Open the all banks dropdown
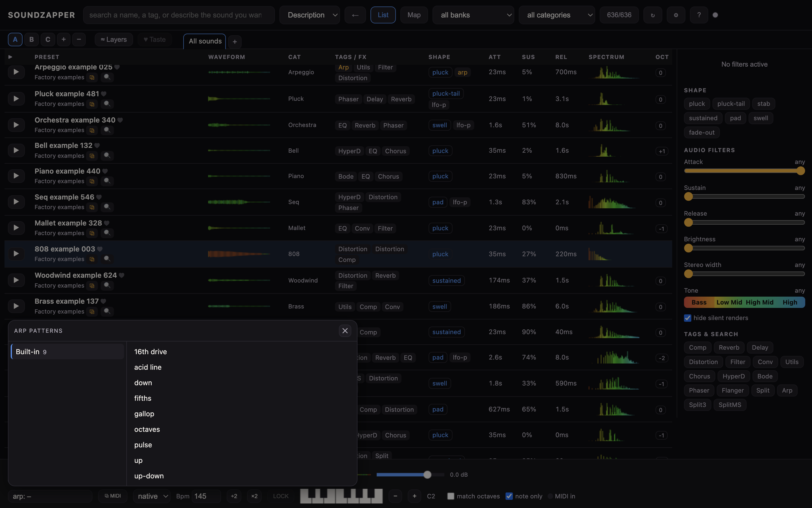Viewport: 812px width, 508px height. (473, 15)
